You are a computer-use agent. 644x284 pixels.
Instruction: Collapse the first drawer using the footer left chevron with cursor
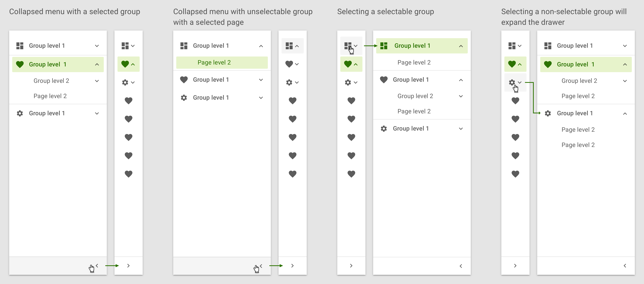pos(97,266)
